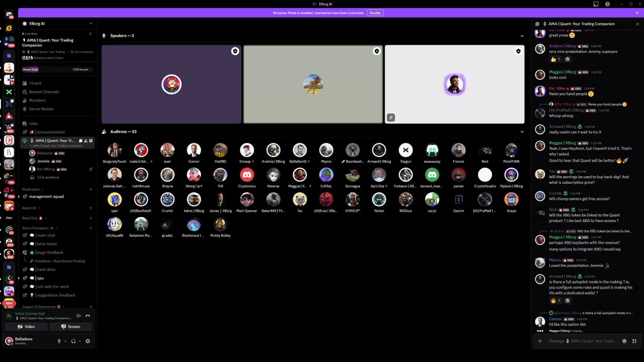This screenshot has width=644, height=362.
Task: Open User Settings gear
Action: tap(88, 341)
